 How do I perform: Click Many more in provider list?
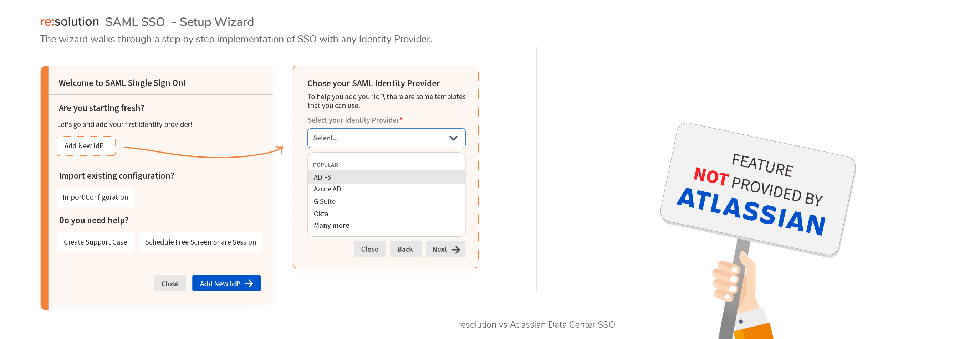pos(331,225)
